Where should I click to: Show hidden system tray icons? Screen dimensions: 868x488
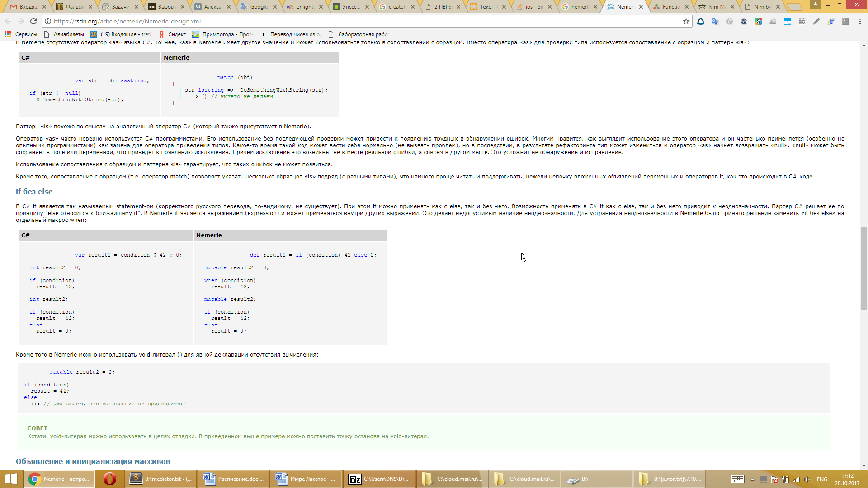752,479
